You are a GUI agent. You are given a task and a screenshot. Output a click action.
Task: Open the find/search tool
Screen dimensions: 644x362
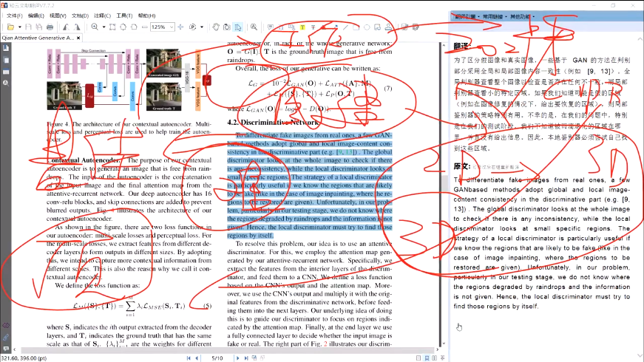tap(254, 27)
